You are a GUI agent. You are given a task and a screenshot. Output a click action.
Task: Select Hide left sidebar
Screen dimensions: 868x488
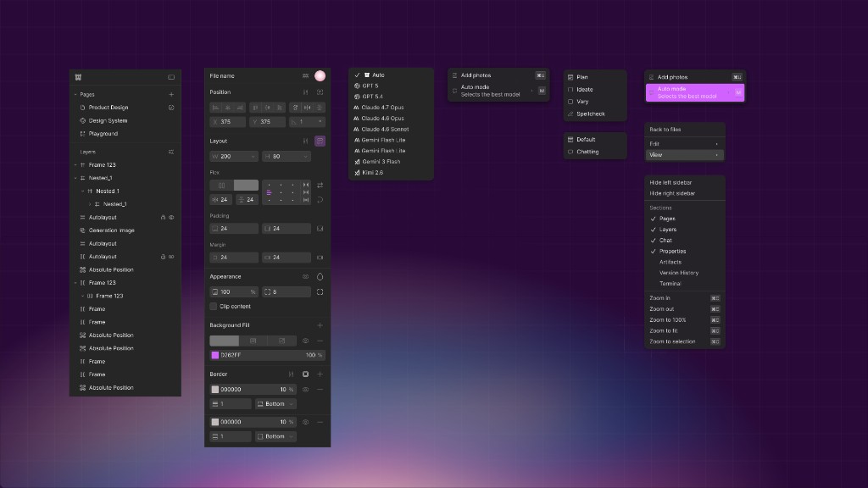(x=685, y=183)
